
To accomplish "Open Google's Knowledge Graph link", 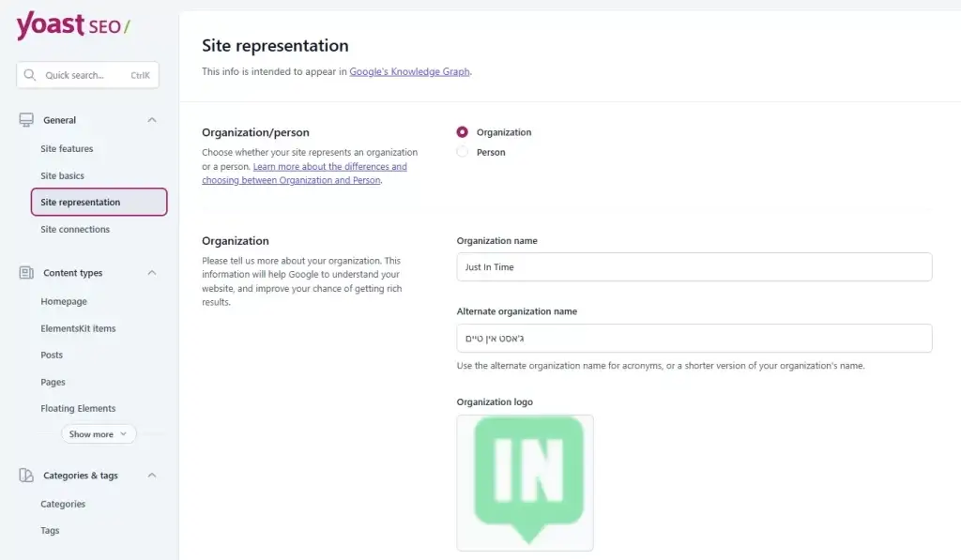I will pyautogui.click(x=409, y=71).
